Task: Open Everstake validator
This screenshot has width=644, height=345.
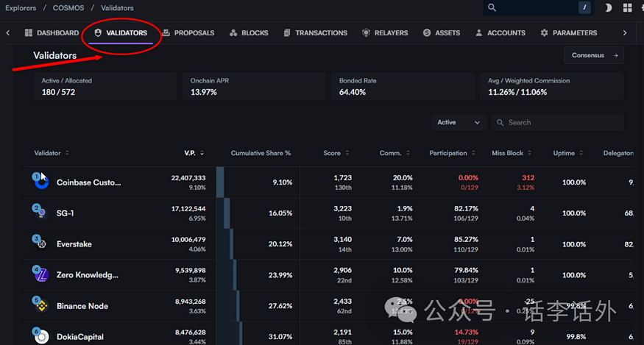Action: pos(74,244)
